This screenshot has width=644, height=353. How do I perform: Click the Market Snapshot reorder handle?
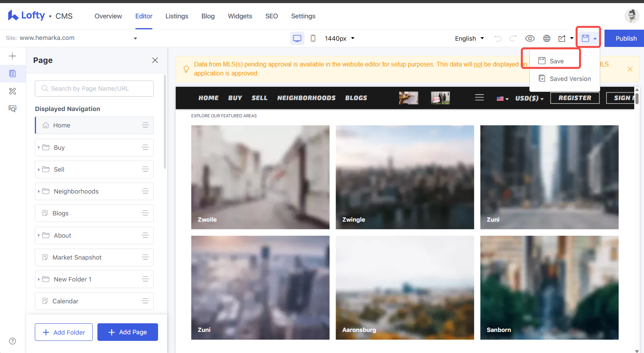click(x=145, y=257)
